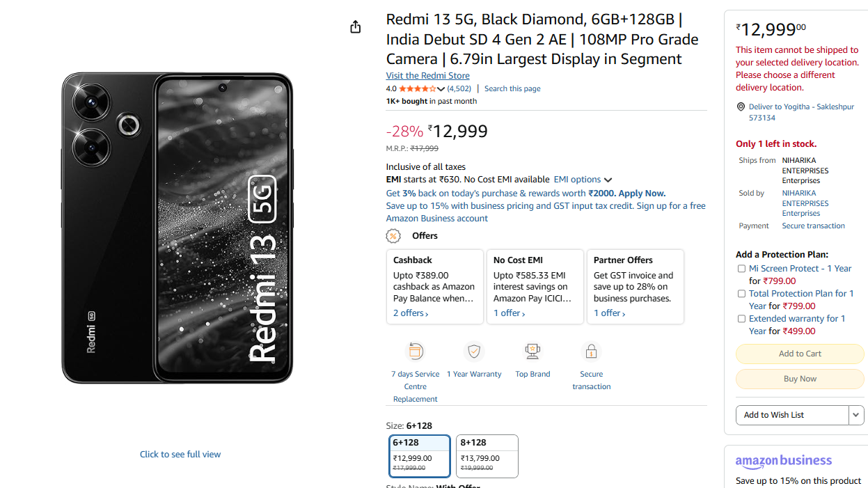Select the 8+128 size option
Image resolution: width=868 pixels, height=488 pixels.
(487, 457)
